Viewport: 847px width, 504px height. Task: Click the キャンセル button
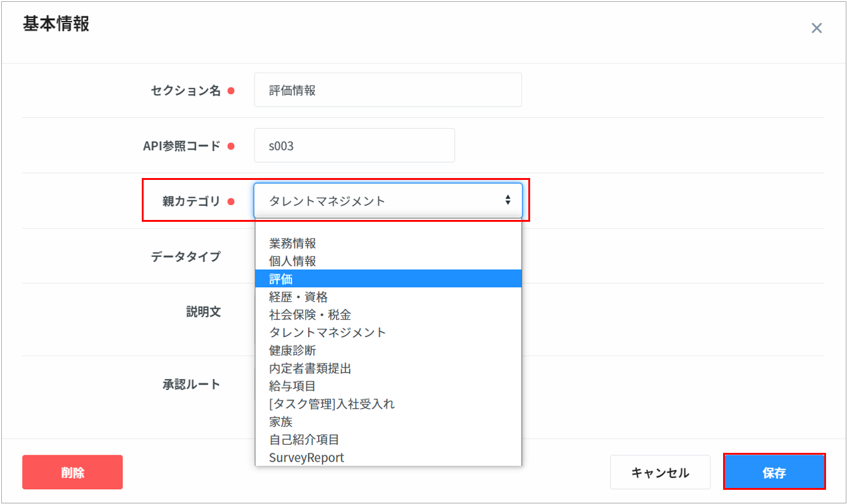click(660, 473)
